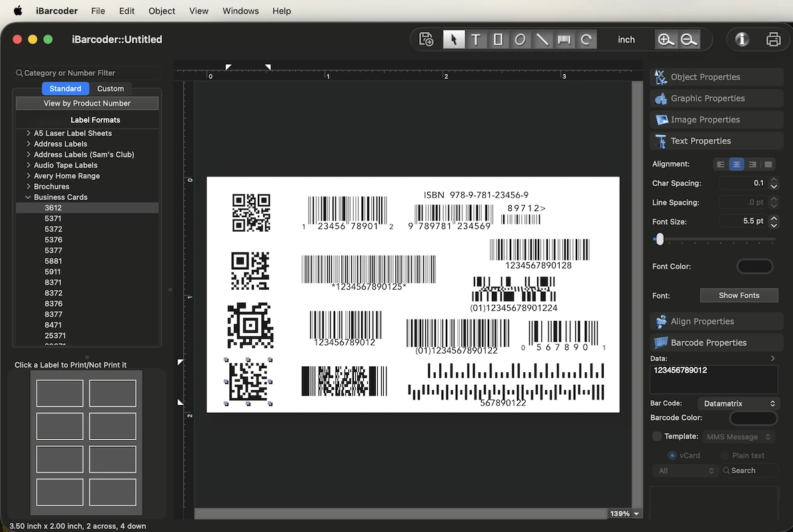Select the rectangle shape tool
The height and width of the screenshot is (532, 793).
coord(498,39)
